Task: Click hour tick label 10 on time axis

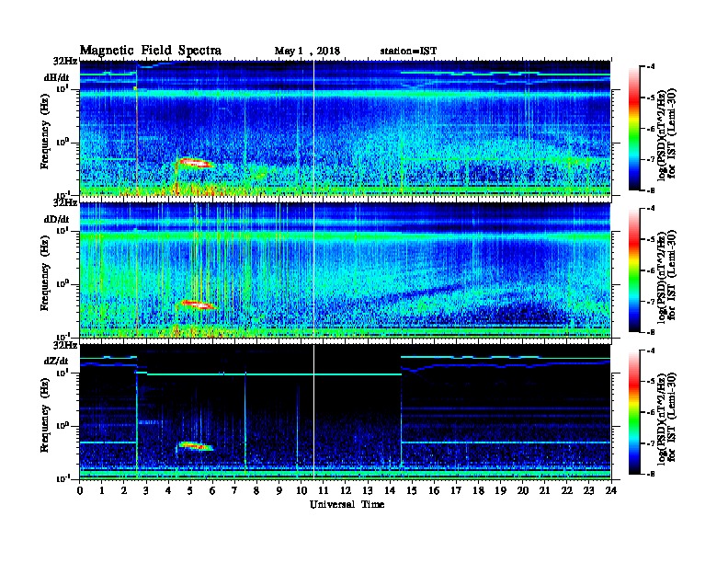Action: click(x=301, y=490)
